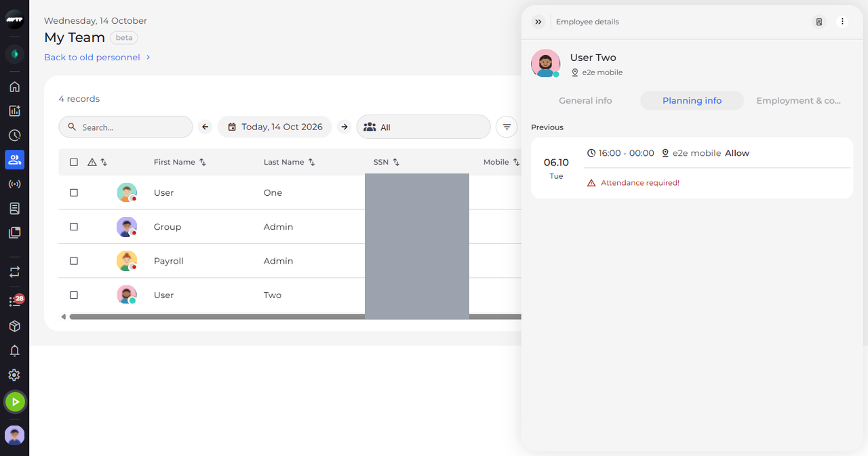This screenshot has width=868, height=456.
Task: Click the '16:00 - 00:00' shift time
Action: 626,153
